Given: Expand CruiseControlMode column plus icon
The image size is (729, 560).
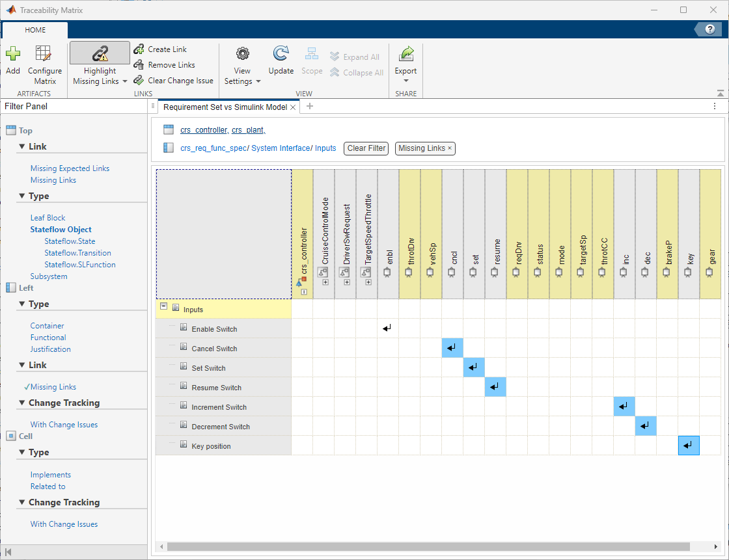Looking at the screenshot, I should 325,282.
